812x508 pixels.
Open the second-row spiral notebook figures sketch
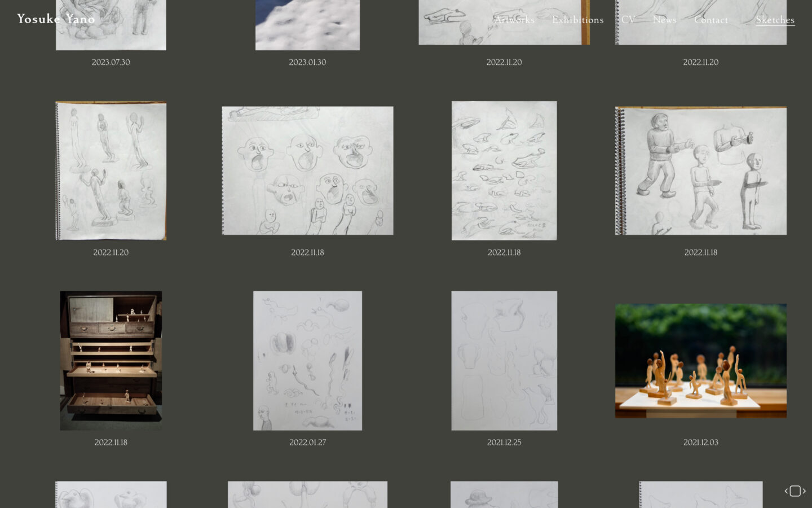(x=111, y=170)
